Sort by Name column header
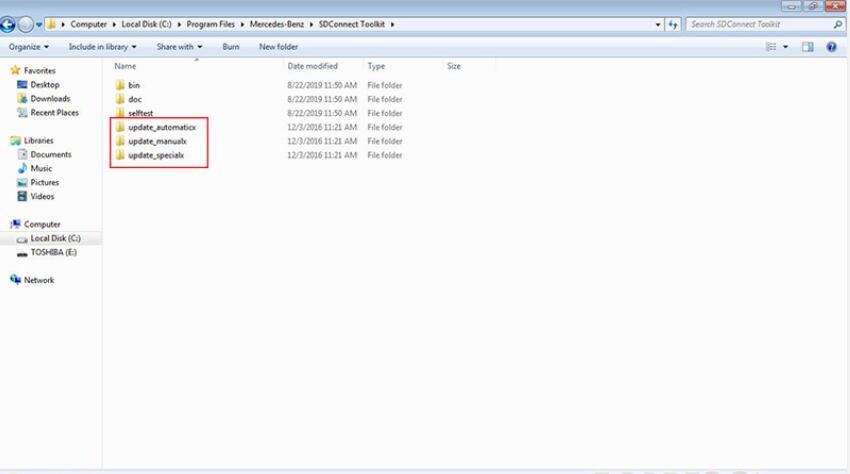The width and height of the screenshot is (850, 474). tap(125, 66)
